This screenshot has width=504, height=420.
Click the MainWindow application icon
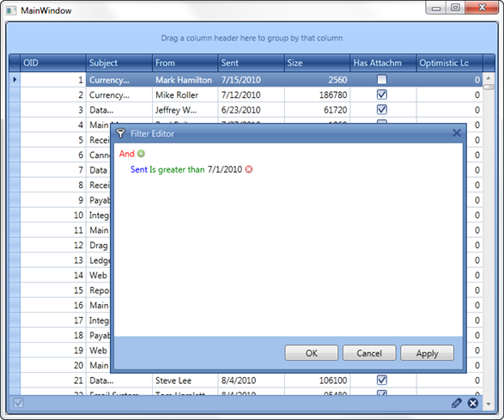pyautogui.click(x=11, y=11)
